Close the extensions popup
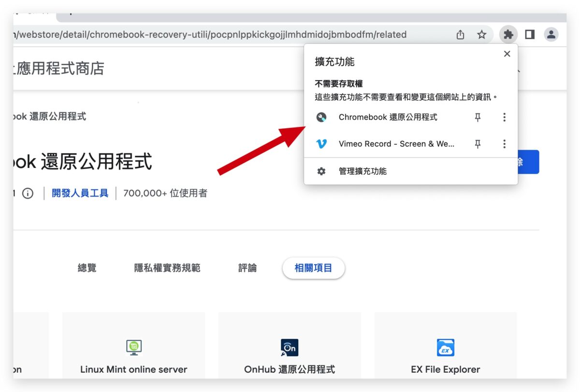Image resolution: width=580 pixels, height=392 pixels. pyautogui.click(x=507, y=54)
